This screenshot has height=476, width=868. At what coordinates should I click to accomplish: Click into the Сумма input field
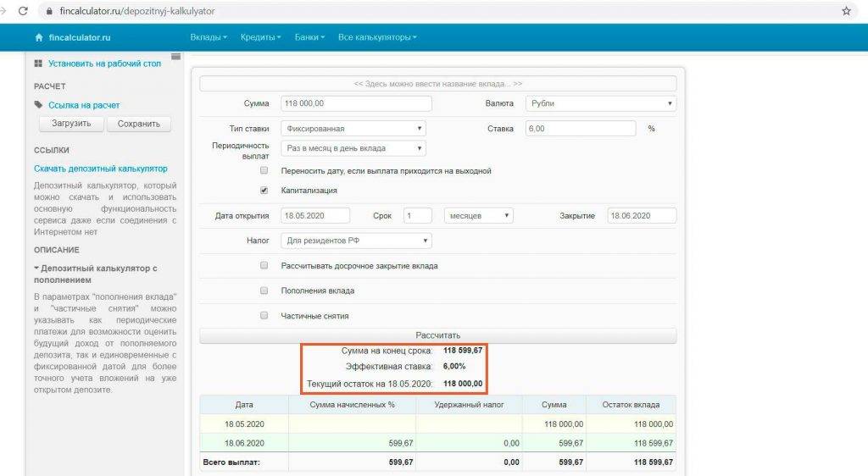356,104
